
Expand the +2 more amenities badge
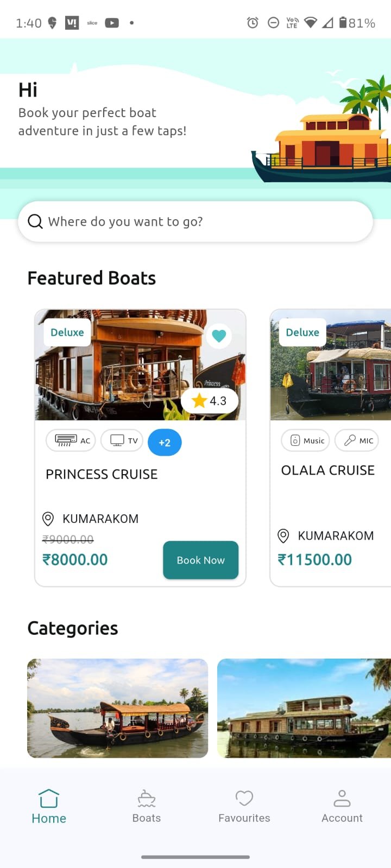(165, 442)
